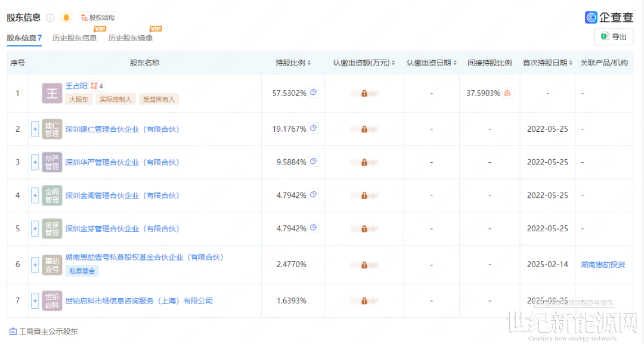The width and height of the screenshot is (644, 344).
Task: Expand row for 深圳华严管理合伙企业
Action: (35, 162)
